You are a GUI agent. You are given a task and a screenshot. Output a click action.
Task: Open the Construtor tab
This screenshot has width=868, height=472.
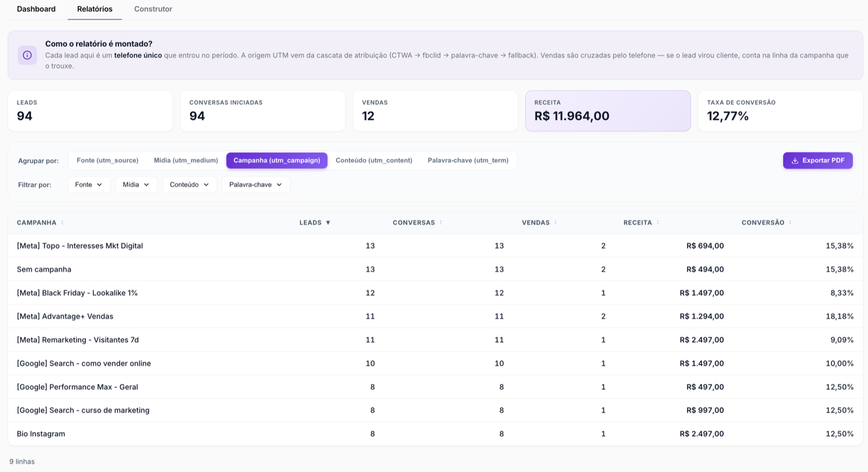[x=153, y=9]
